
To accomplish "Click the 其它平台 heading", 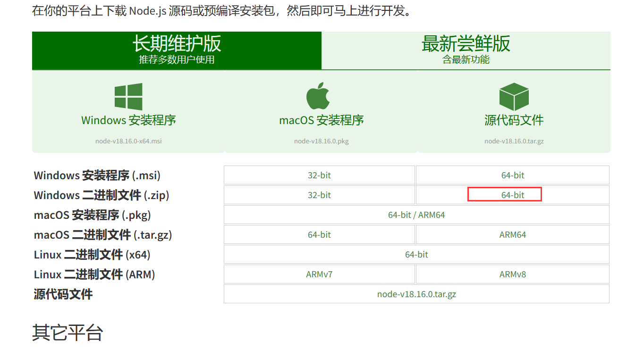I will (68, 333).
